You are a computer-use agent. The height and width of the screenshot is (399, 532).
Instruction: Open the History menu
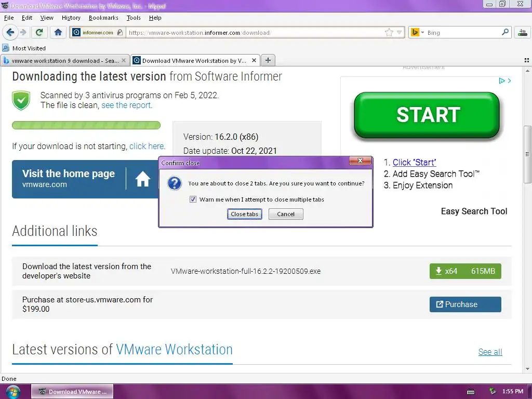click(71, 18)
